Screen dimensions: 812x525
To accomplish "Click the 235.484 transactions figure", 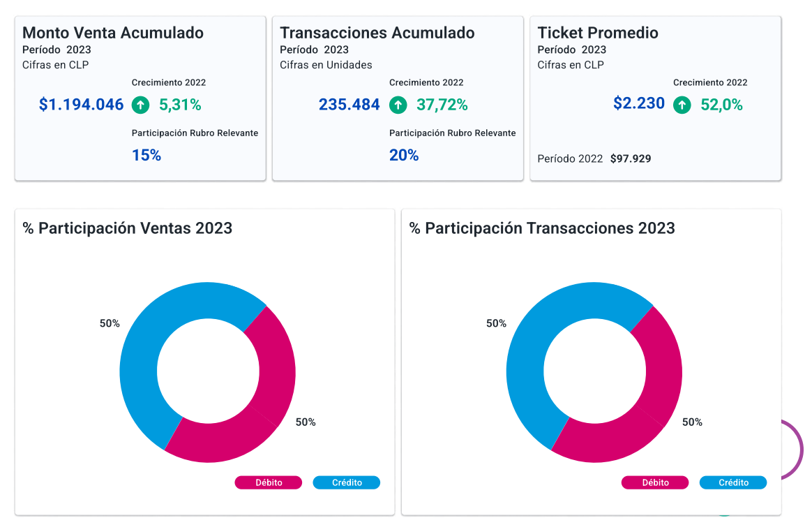I will (349, 105).
